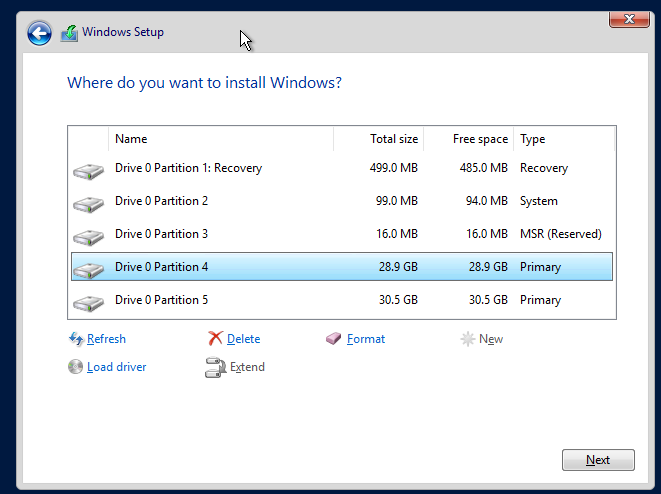Click the 499.0 MB total size cell
This screenshot has height=494, width=661.
(394, 168)
